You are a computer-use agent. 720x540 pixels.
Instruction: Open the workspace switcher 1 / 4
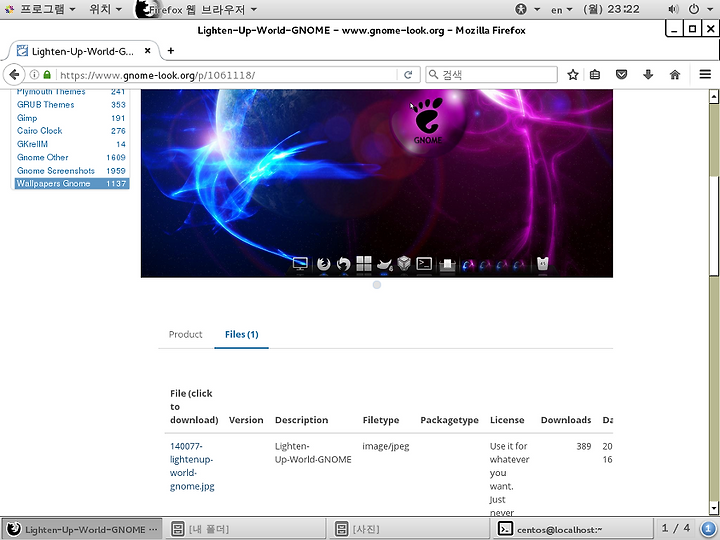tap(675, 528)
